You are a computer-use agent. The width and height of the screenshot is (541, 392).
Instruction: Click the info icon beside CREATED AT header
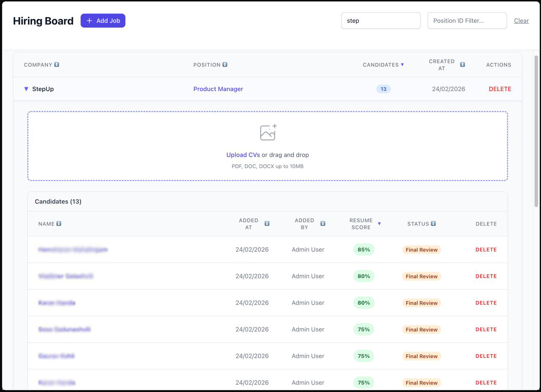(462, 65)
